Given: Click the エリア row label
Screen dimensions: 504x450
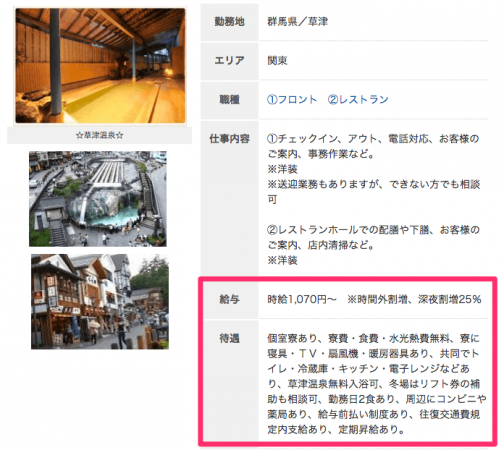Looking at the screenshot, I should pos(229,60).
